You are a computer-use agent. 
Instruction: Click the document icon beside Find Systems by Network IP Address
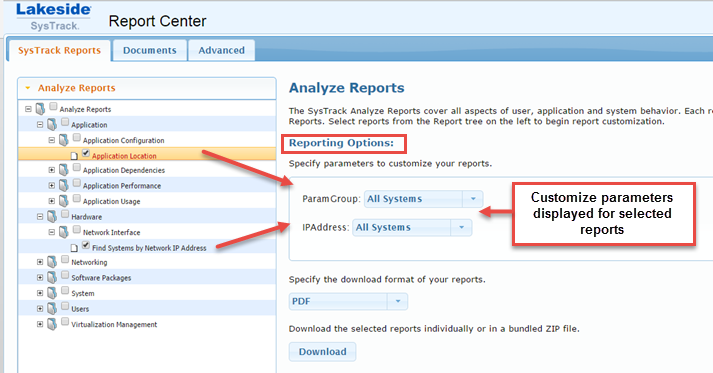click(74, 248)
